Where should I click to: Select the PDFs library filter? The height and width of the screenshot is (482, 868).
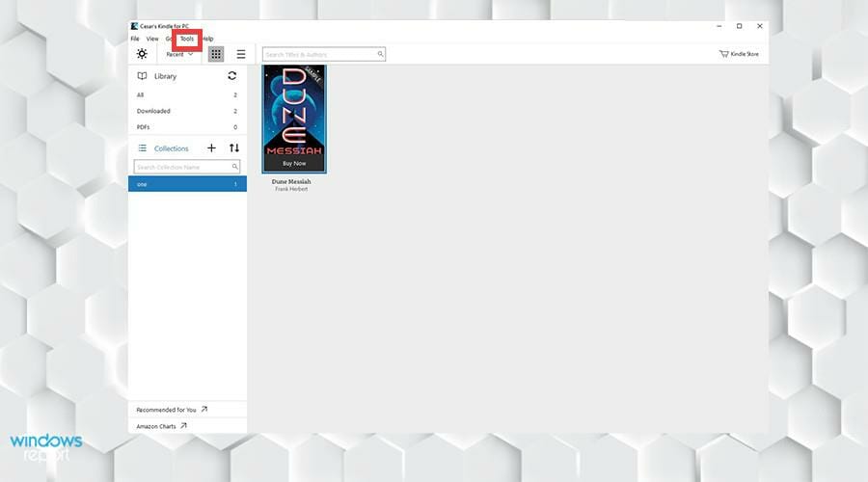[x=187, y=126]
